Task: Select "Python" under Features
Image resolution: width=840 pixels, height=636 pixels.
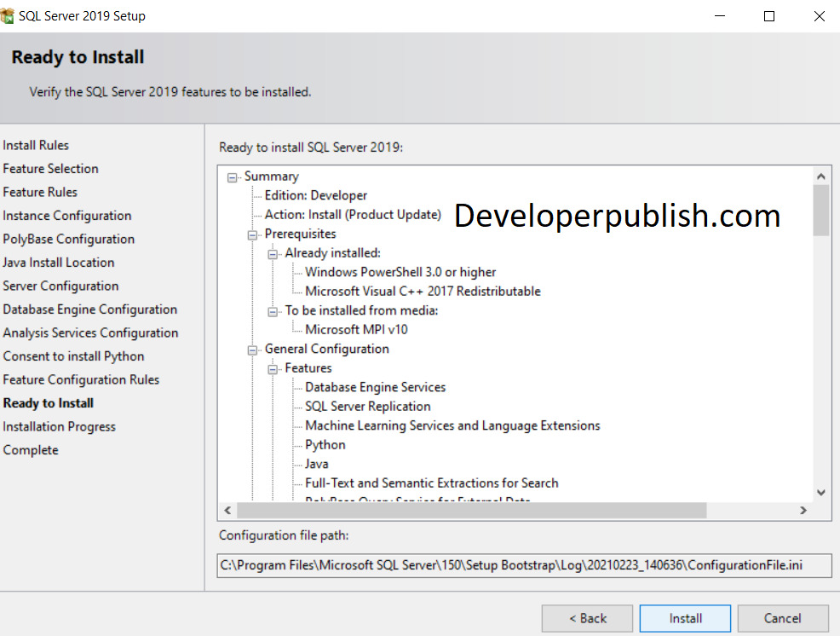Action: coord(325,444)
